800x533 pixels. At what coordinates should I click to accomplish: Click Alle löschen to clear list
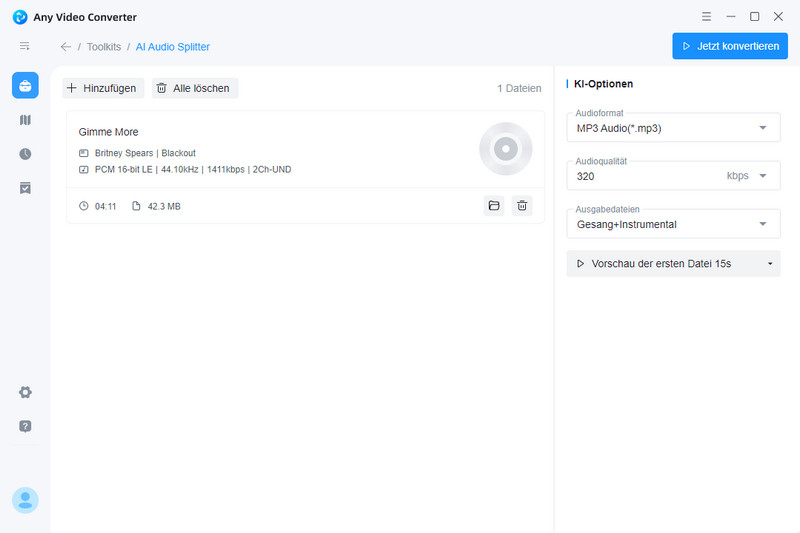click(195, 88)
